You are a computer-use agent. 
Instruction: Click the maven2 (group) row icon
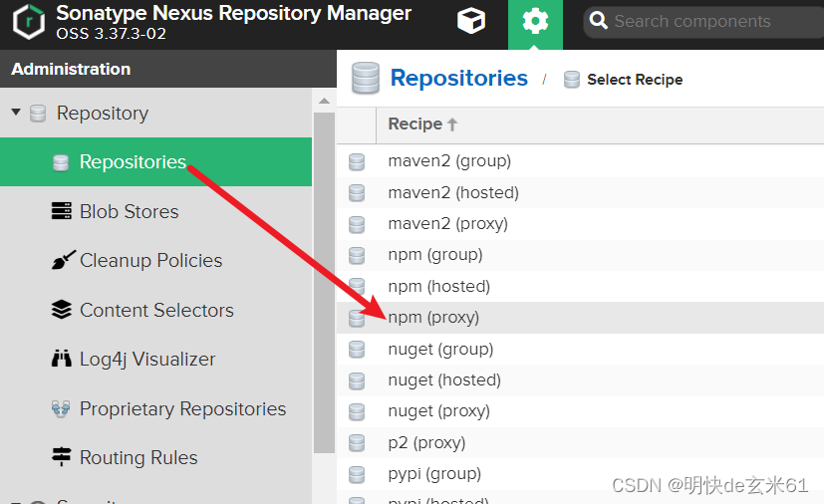click(x=357, y=162)
